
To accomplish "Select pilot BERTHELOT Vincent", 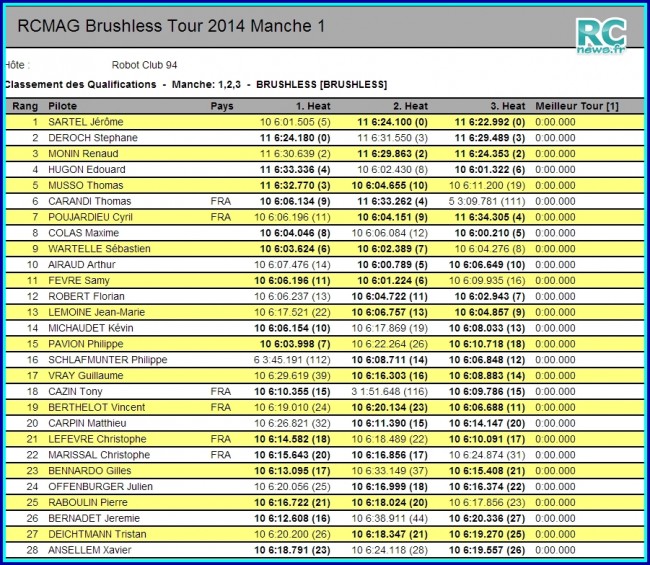I will (97, 407).
